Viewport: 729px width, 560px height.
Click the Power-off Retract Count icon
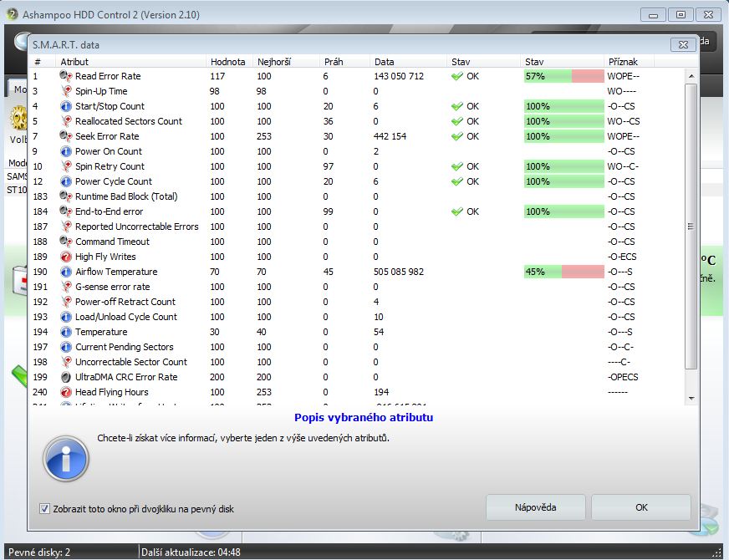pyautogui.click(x=66, y=302)
